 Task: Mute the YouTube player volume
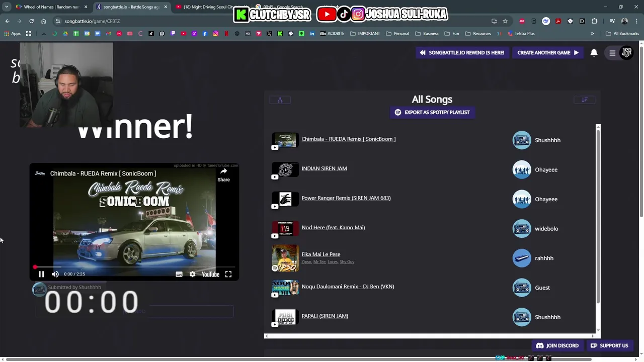click(x=55, y=274)
